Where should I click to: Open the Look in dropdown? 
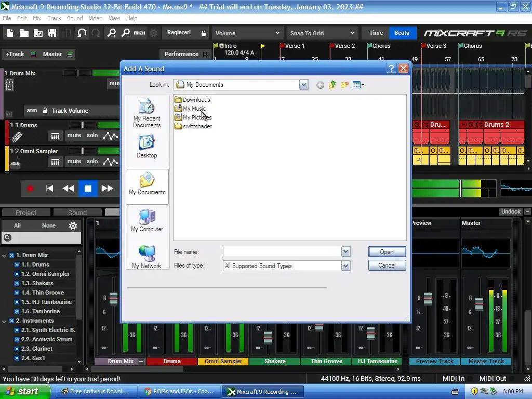[x=303, y=85]
